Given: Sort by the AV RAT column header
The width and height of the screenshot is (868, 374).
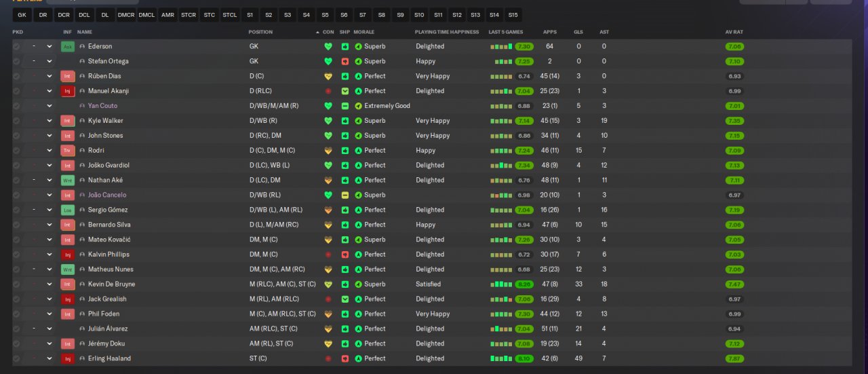Looking at the screenshot, I should tap(734, 32).
